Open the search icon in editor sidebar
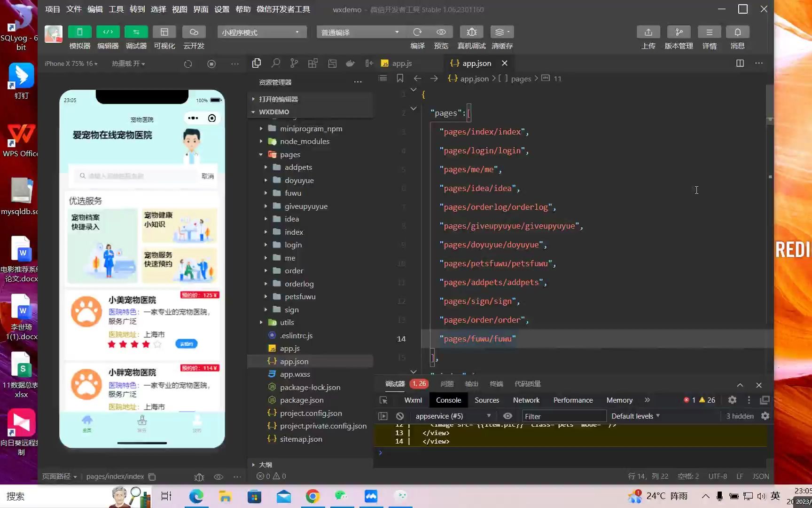Image resolution: width=812 pixels, height=508 pixels. point(275,63)
